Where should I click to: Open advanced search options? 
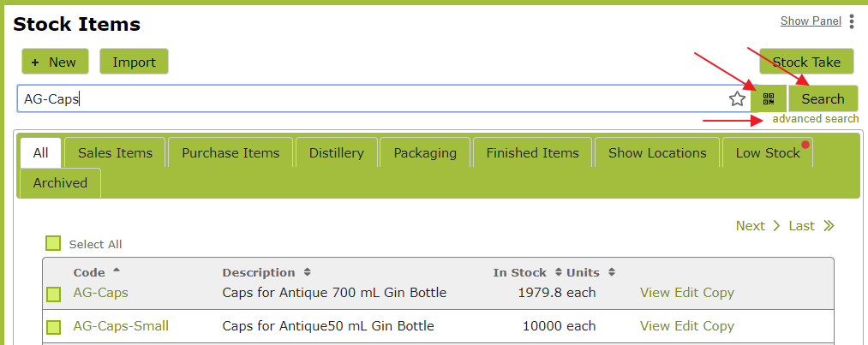point(816,119)
